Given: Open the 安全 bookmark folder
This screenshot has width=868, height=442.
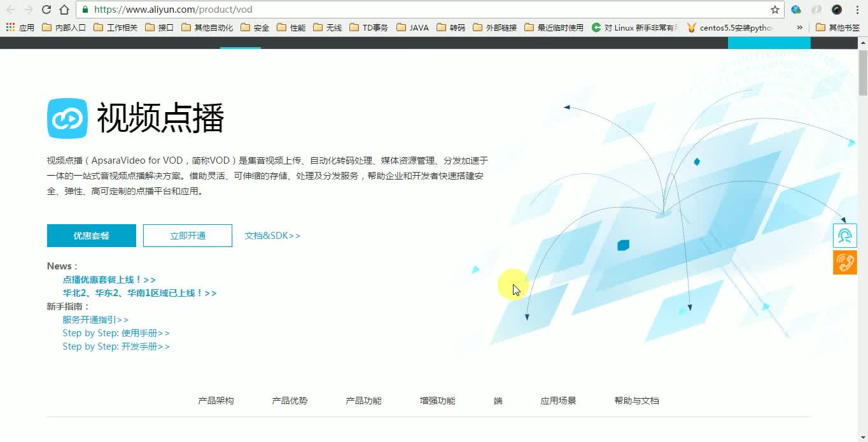Looking at the screenshot, I should pos(255,27).
